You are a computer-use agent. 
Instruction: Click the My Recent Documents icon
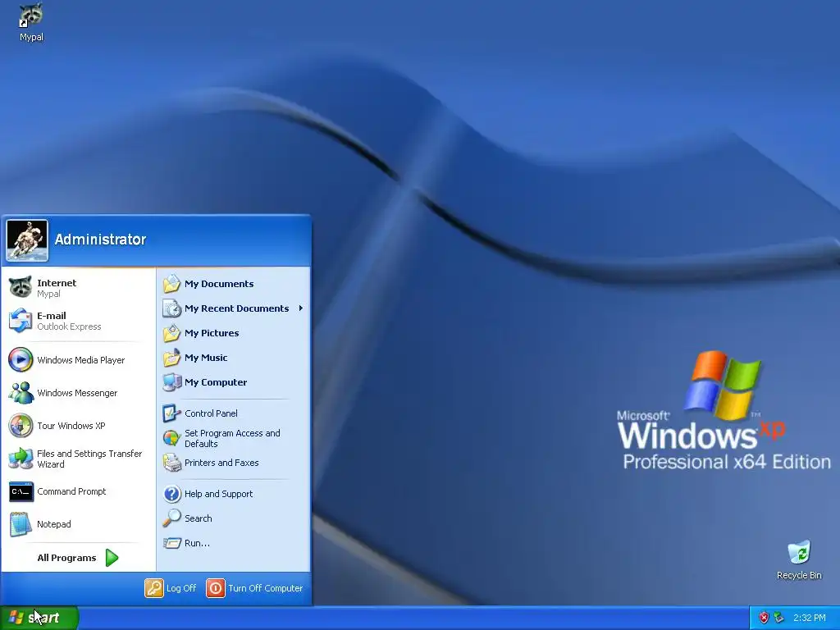pyautogui.click(x=172, y=308)
